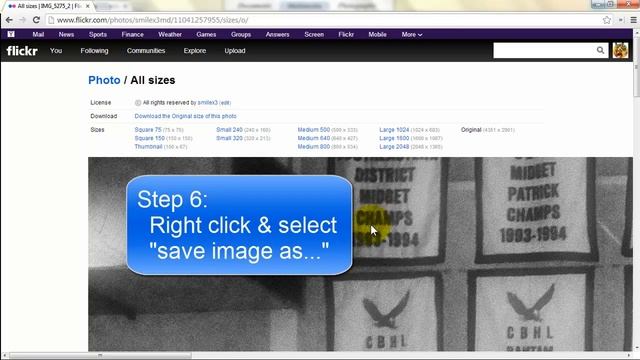Open Mail in Yahoo bar

38,34
